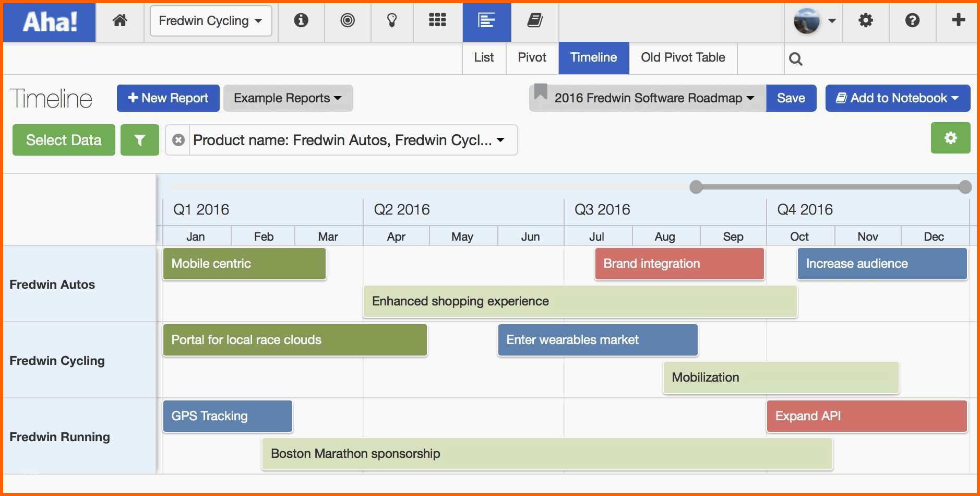
Task: Remove the Product name filter
Action: [178, 140]
